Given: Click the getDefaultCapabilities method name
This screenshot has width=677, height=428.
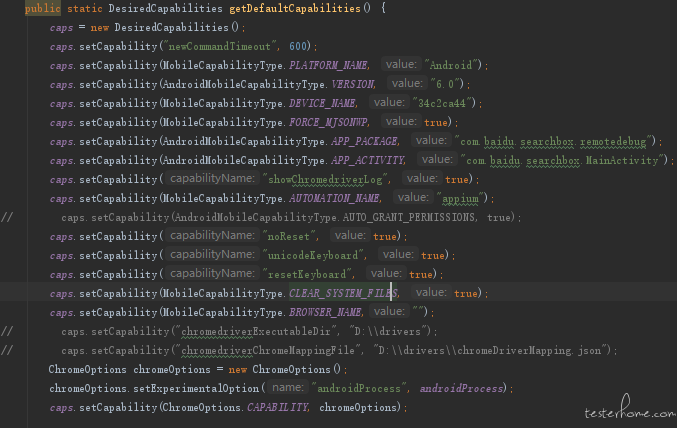Looking at the screenshot, I should [x=295, y=8].
